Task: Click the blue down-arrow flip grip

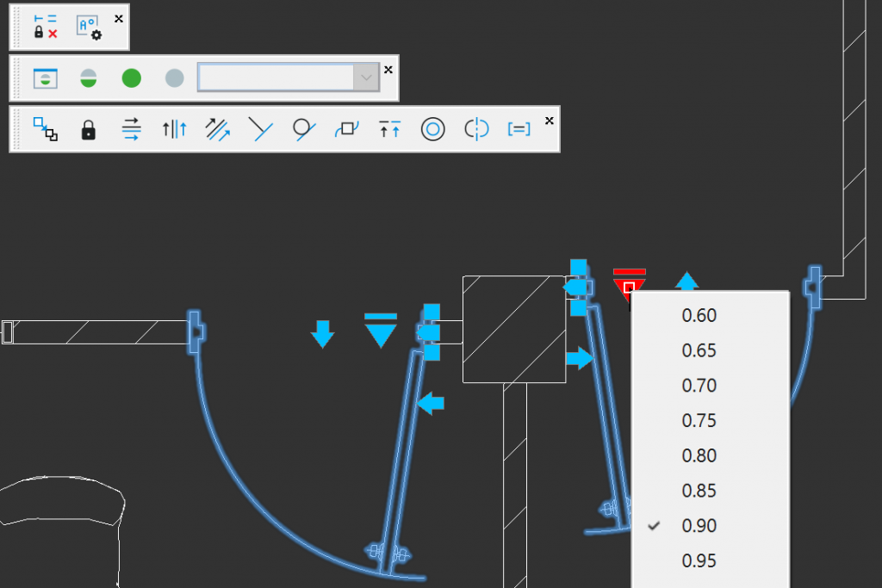Action: coord(323,335)
